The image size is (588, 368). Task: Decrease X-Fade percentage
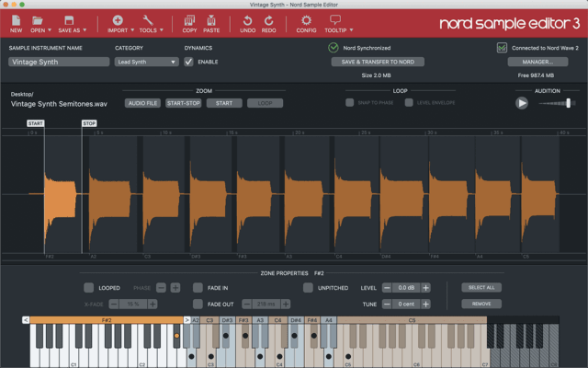(x=114, y=305)
